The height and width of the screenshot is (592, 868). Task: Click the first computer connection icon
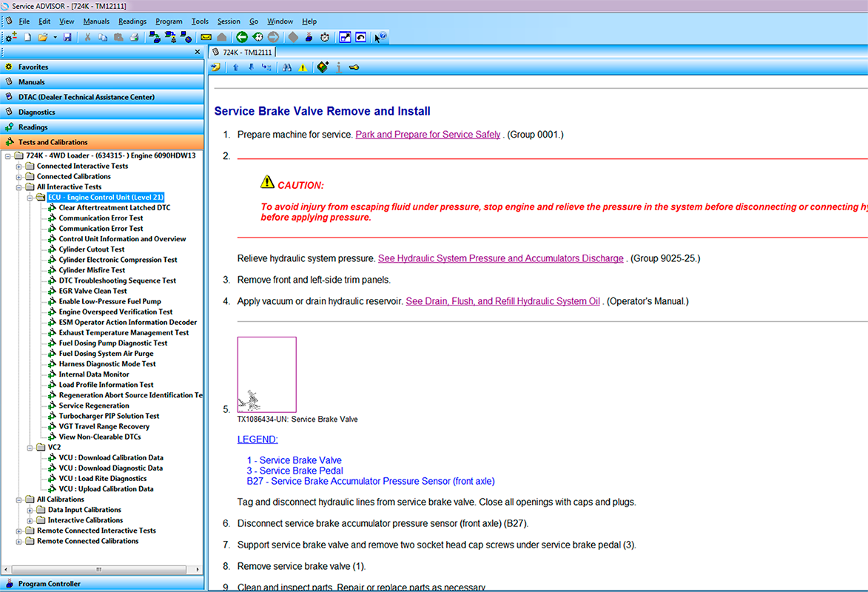point(155,37)
